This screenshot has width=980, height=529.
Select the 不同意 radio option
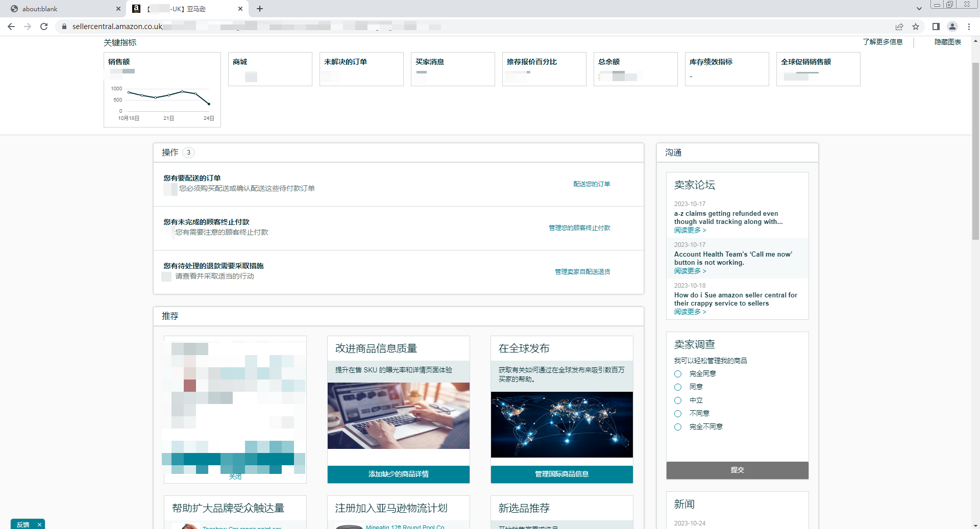pyautogui.click(x=678, y=414)
